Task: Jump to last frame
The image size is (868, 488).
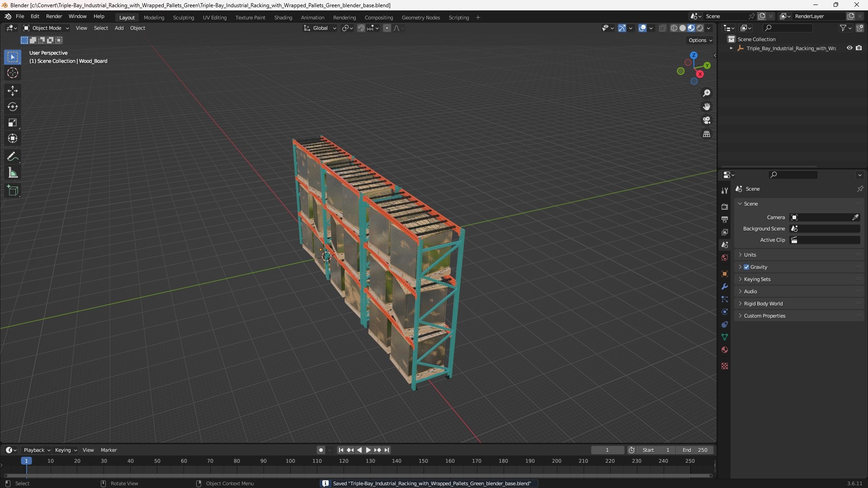Action: pyautogui.click(x=387, y=450)
